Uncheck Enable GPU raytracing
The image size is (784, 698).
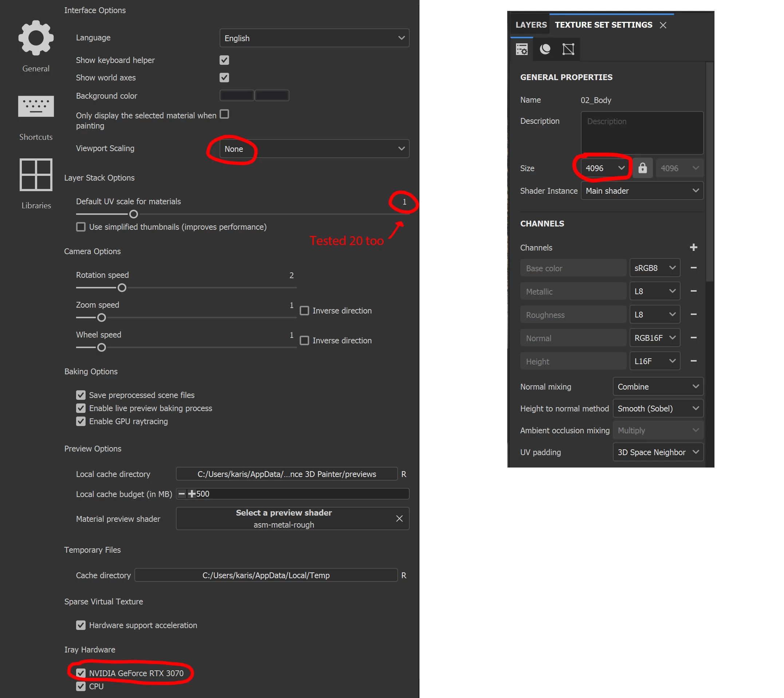point(80,421)
